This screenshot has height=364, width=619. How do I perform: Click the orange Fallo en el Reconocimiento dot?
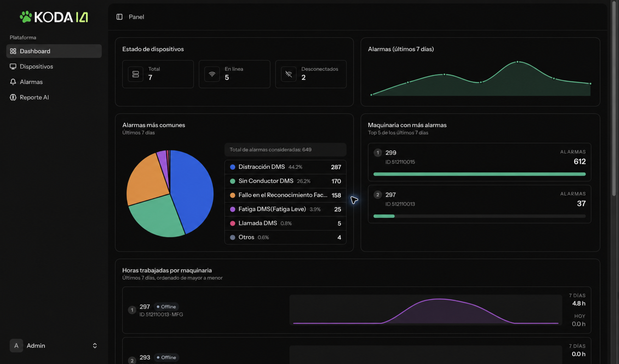[232, 195]
